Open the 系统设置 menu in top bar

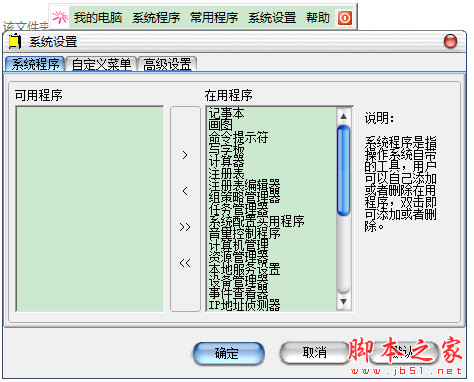272,18
